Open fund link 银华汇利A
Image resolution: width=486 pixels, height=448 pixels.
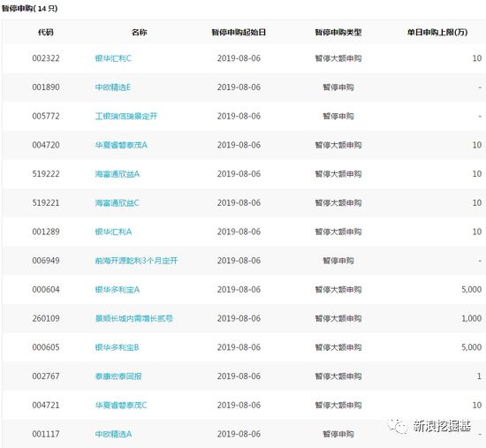[x=113, y=232]
